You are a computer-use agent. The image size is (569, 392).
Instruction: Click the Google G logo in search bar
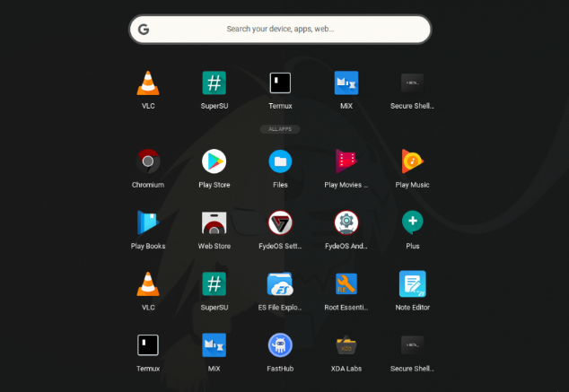pos(144,29)
